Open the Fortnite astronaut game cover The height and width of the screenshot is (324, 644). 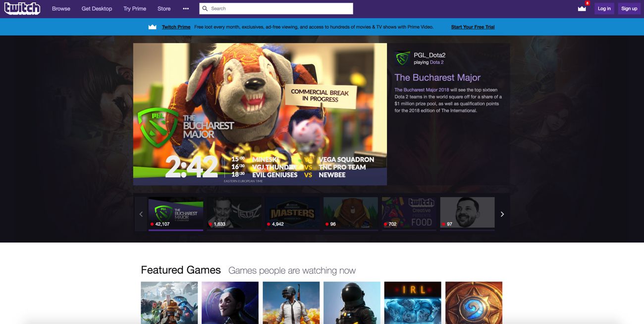(352, 303)
